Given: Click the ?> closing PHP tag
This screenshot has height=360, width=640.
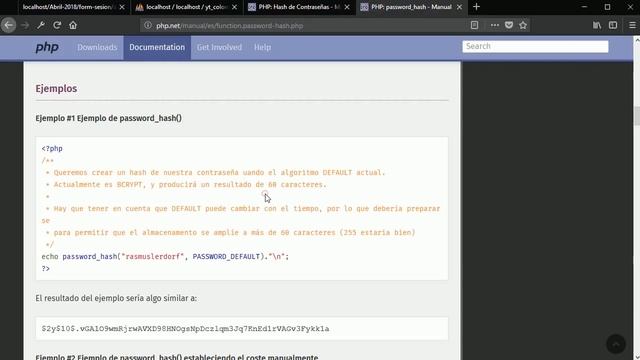Looking at the screenshot, I should point(45,269).
